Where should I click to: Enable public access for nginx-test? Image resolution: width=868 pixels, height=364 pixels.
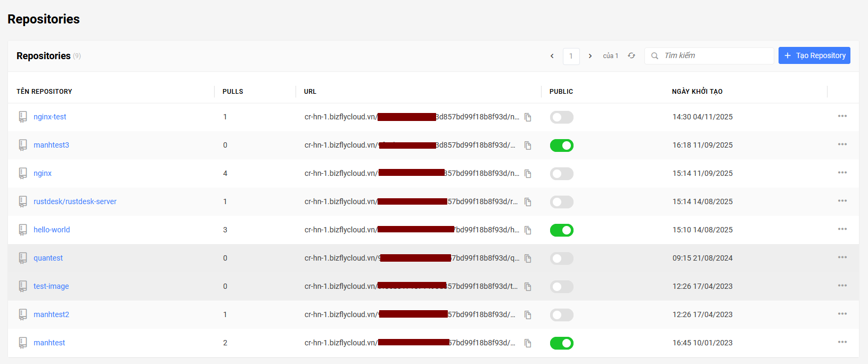point(561,117)
